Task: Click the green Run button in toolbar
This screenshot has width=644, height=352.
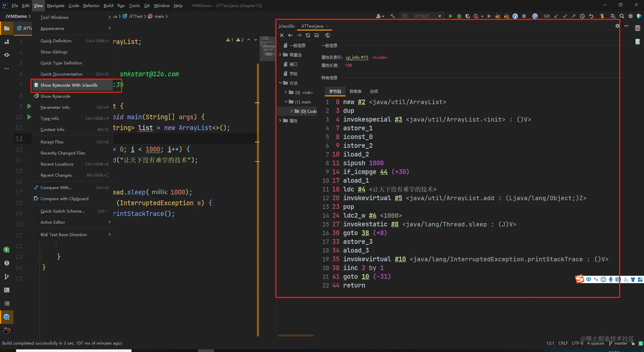Action: [x=450, y=16]
